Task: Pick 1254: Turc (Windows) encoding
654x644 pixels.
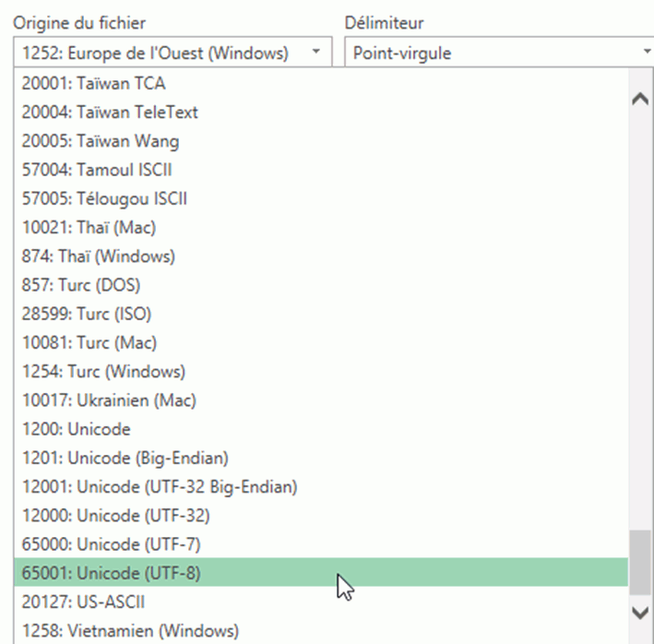Action: click(103, 372)
